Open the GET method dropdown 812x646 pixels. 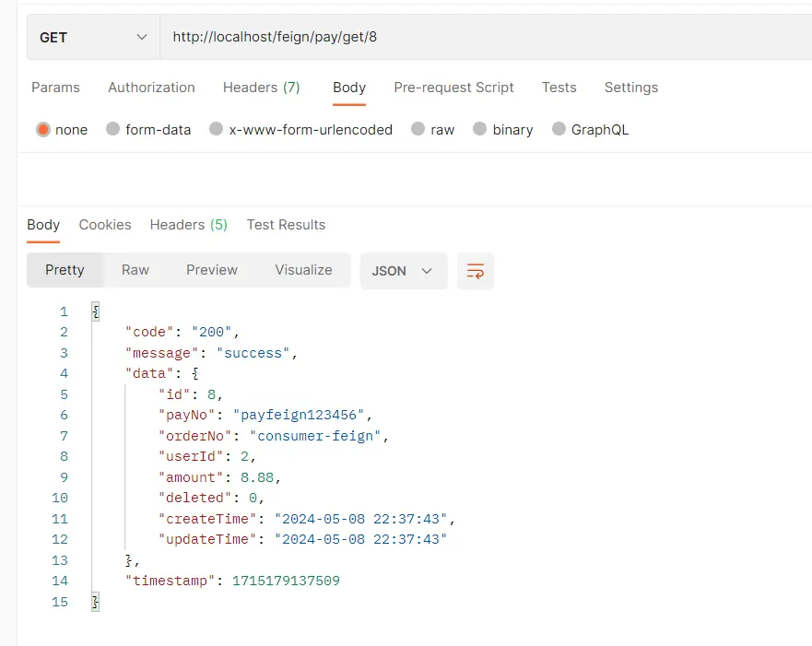point(92,38)
